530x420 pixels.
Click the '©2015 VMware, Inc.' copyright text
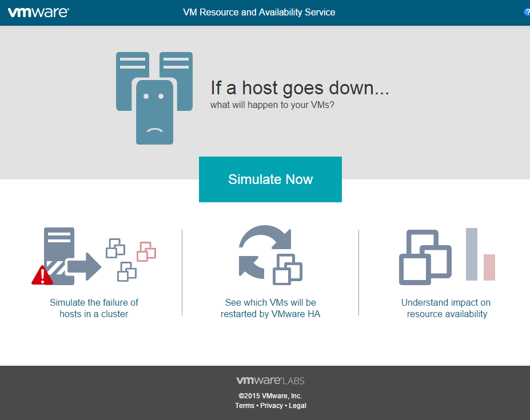point(270,395)
